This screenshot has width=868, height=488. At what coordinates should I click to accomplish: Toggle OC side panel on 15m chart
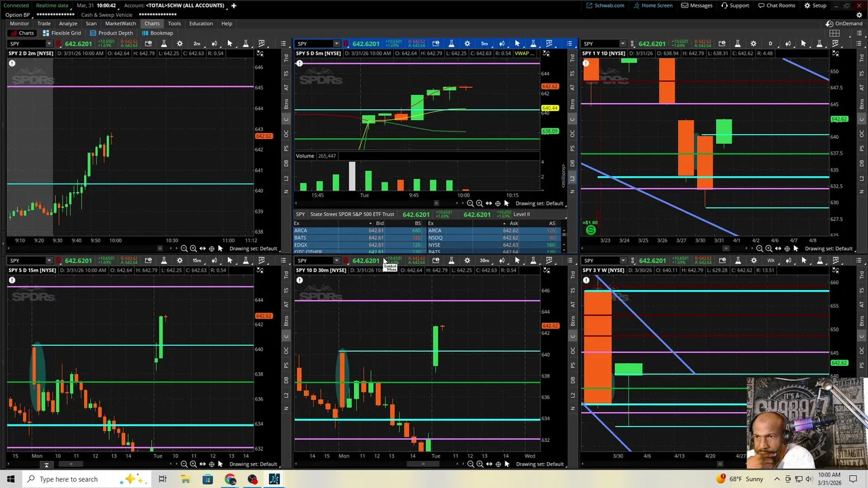click(286, 350)
